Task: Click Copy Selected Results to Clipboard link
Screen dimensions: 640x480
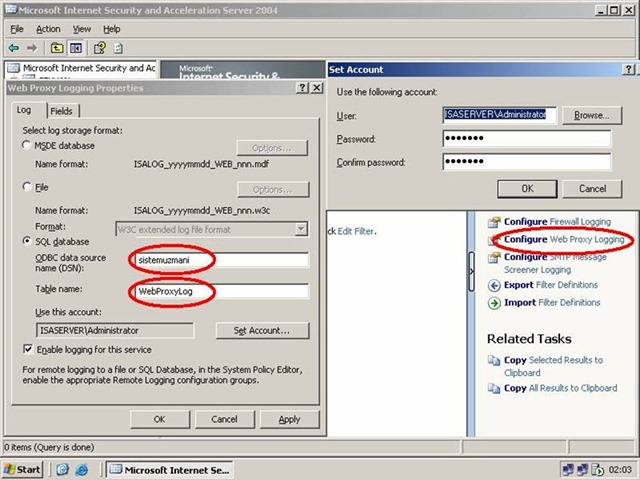Action: tap(553, 366)
